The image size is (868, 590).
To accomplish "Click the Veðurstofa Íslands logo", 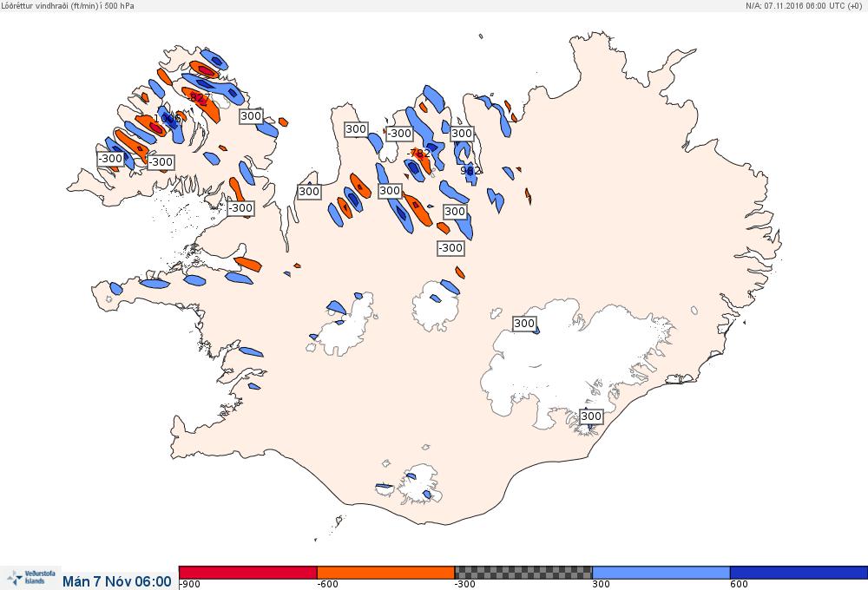I will (31, 578).
